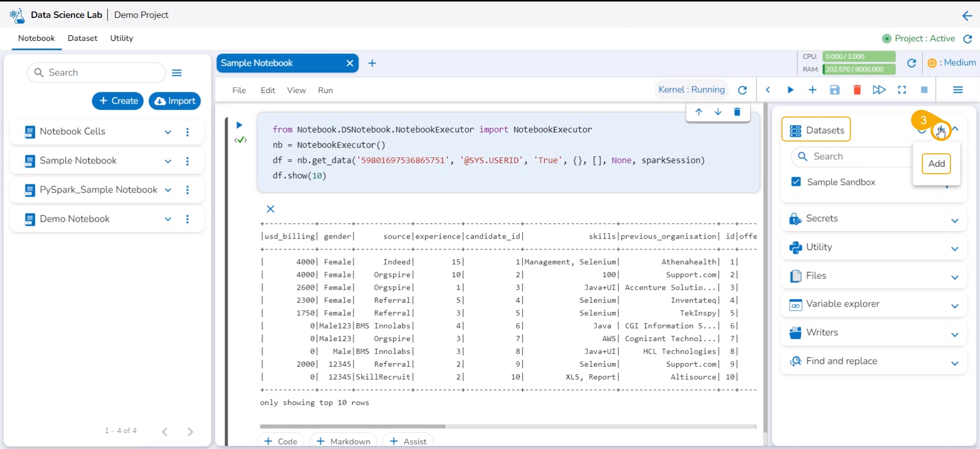Toggle fullscreen mode icon in toolbar
Image resolution: width=980 pixels, height=449 pixels.
902,90
